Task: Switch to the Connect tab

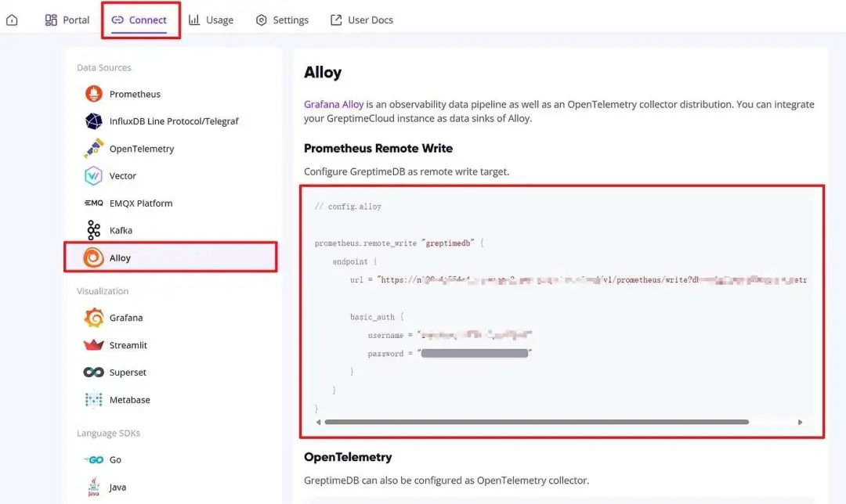Action: [139, 20]
